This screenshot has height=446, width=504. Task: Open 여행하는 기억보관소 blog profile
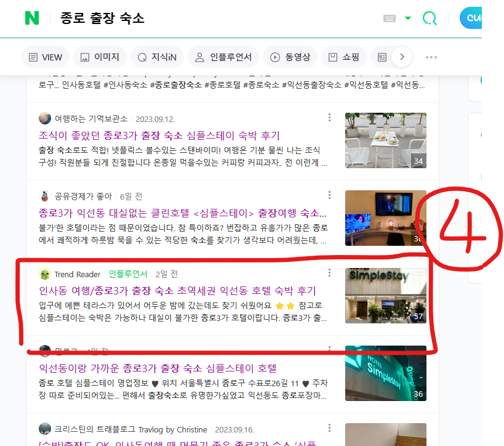91,119
